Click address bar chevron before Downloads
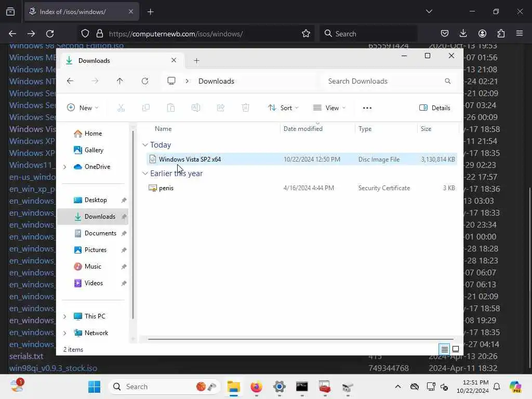This screenshot has height=399, width=532. 187,81
